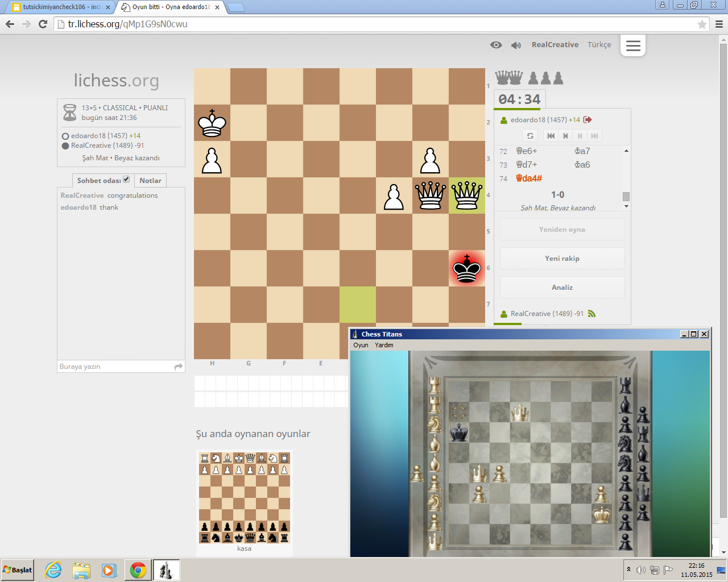Screen dimensions: 728x582
Task: Click the move list scroll down arrow
Action: coord(626,206)
